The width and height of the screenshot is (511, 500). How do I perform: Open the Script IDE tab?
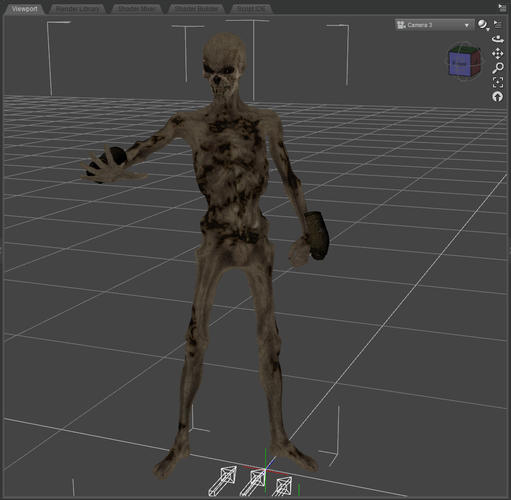click(x=251, y=9)
